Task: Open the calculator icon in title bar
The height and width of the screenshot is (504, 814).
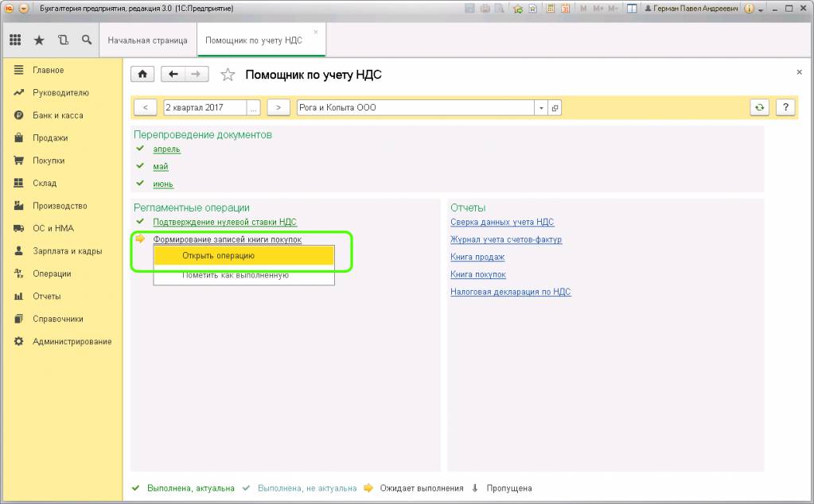Action: tap(551, 9)
